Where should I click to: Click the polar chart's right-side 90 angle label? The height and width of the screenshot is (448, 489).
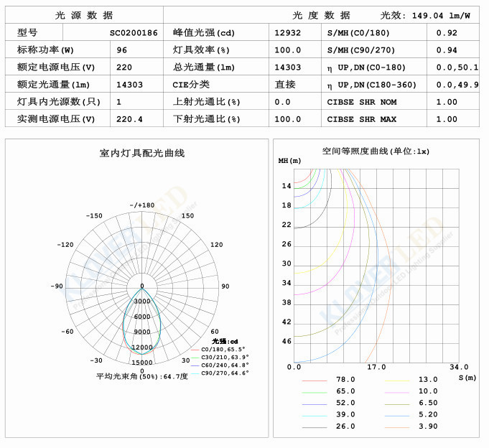point(225,286)
